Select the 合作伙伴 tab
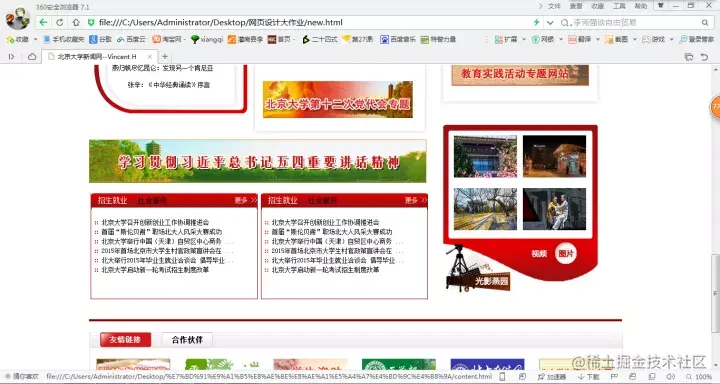Viewport: 720px width, 384px height. click(187, 339)
